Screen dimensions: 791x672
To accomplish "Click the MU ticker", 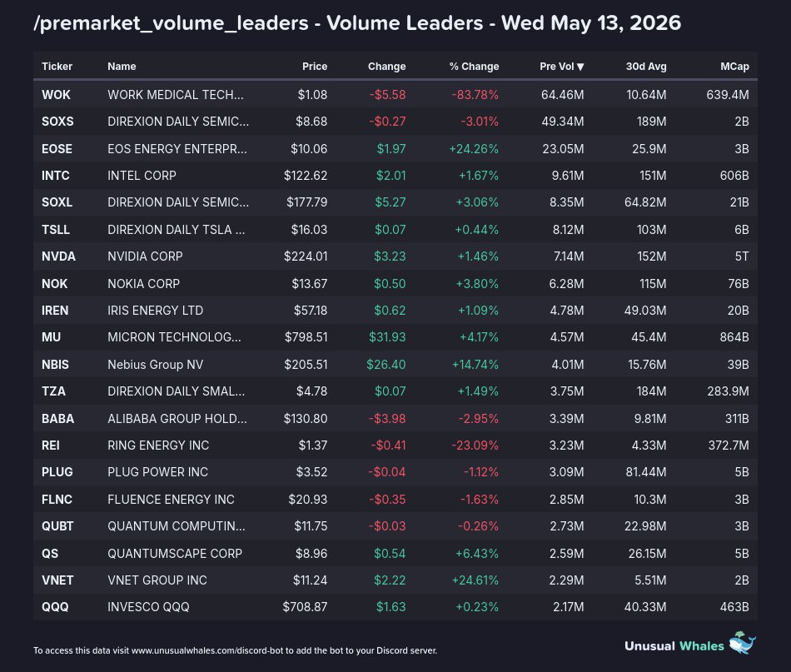I will [x=51, y=337].
